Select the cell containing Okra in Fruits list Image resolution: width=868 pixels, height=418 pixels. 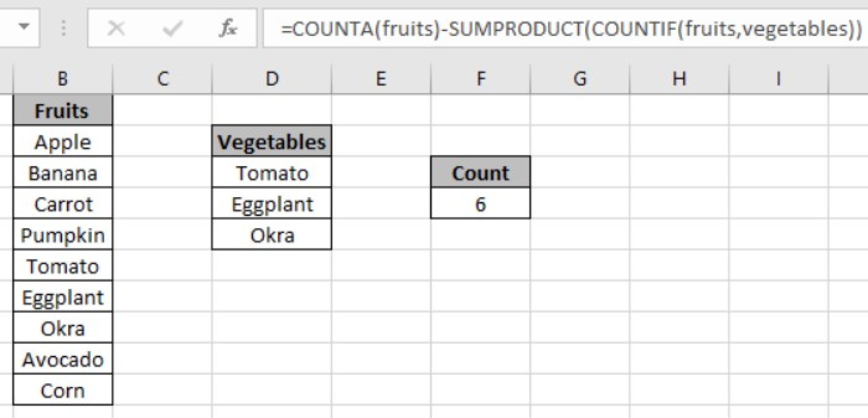click(63, 328)
